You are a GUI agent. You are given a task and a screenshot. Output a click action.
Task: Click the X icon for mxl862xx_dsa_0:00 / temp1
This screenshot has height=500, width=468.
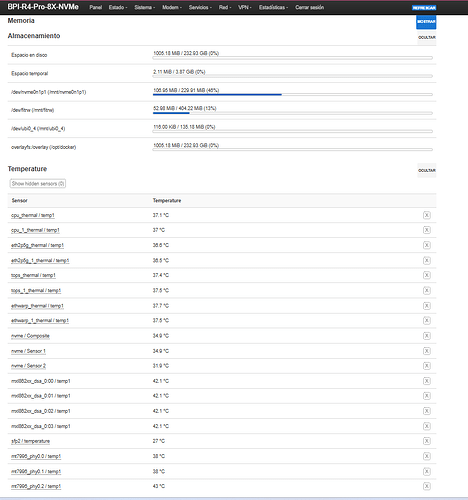[x=426, y=381]
